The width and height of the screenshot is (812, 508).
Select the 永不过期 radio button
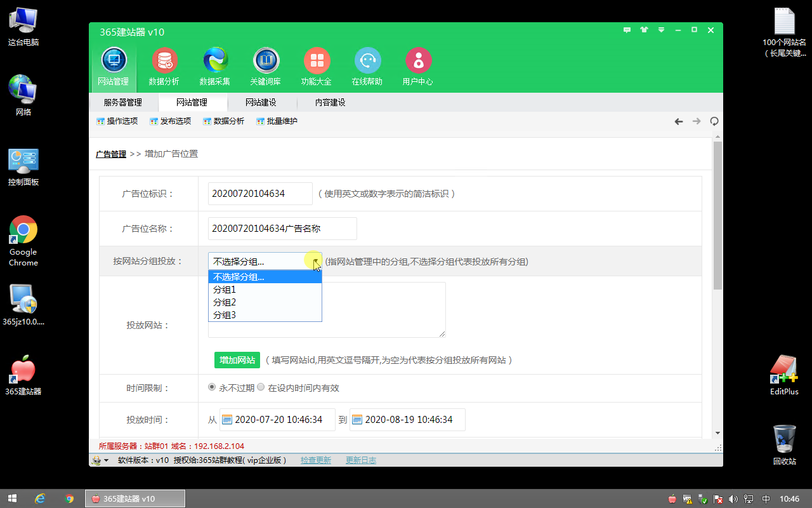[212, 387]
